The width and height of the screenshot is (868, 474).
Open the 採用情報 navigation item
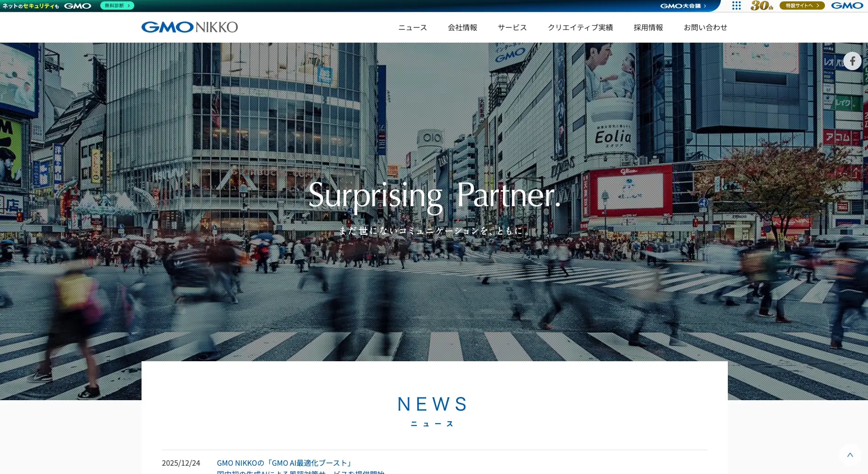(x=648, y=28)
